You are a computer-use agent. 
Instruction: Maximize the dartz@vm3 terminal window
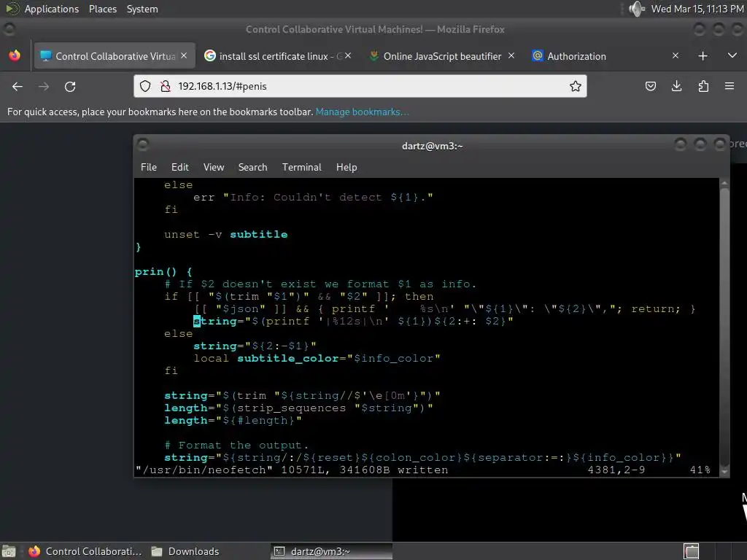click(700, 144)
